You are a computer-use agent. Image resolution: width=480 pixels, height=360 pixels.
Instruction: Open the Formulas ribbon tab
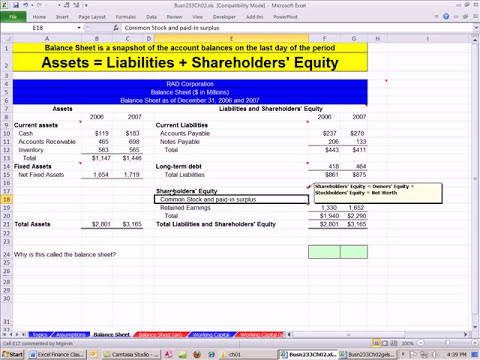pos(126,17)
